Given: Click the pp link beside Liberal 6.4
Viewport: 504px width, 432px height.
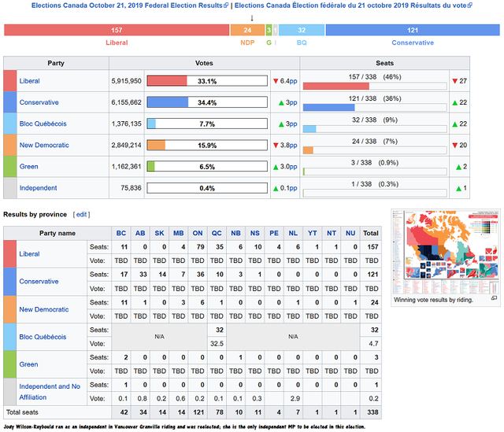Looking at the screenshot, I should point(293,81).
